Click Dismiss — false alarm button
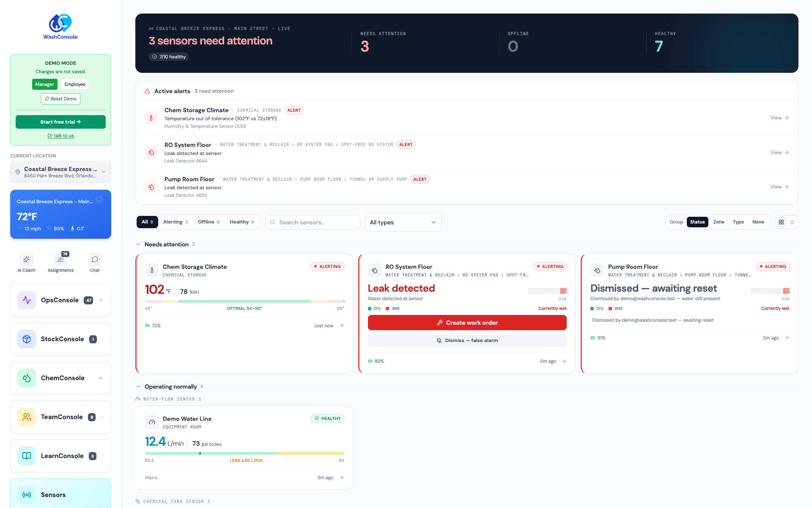Screen dimensions: 812x508 467,340
